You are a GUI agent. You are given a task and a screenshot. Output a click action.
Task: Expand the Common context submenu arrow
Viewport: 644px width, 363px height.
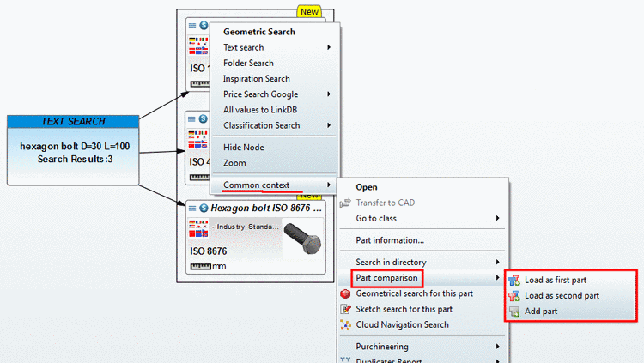pyautogui.click(x=329, y=185)
